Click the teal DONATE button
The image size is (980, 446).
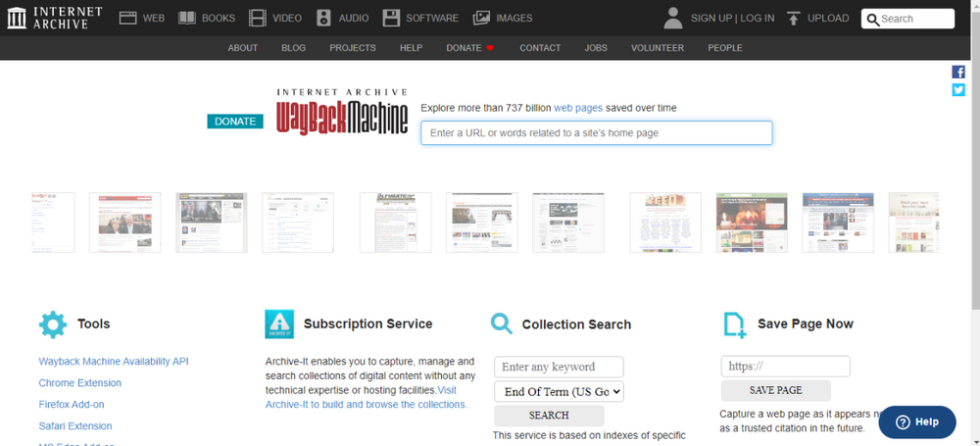235,122
